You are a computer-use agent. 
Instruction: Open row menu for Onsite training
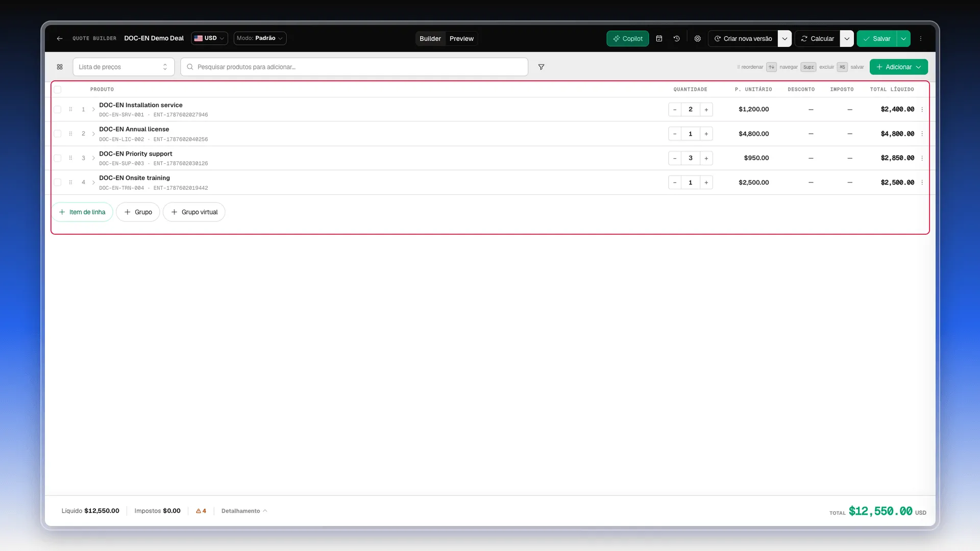pos(922,182)
